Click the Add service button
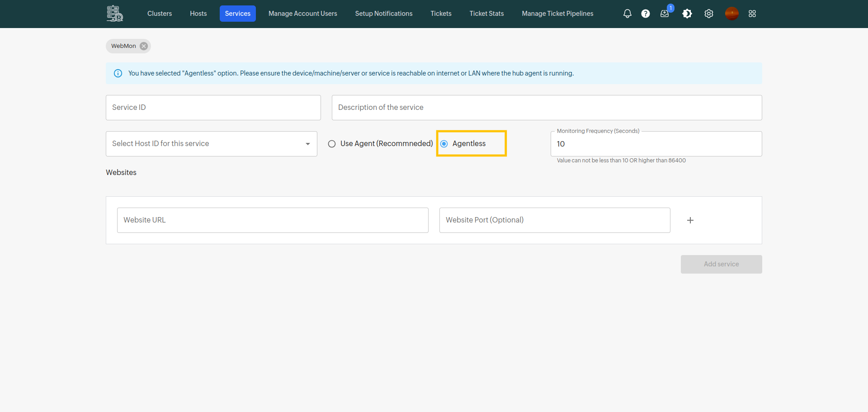 pos(722,264)
